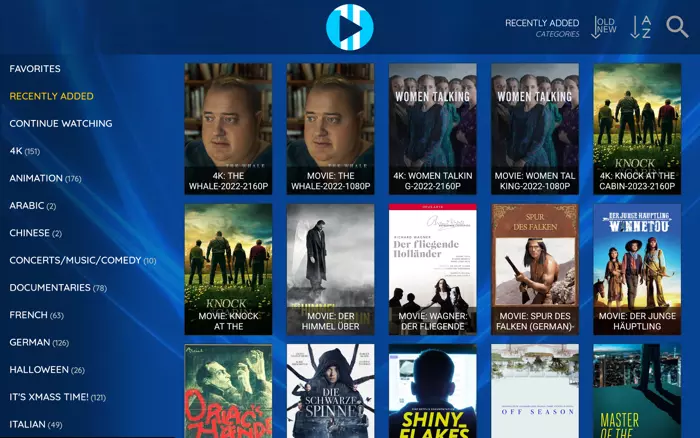
Task: Open the Master of the... poster
Action: pyautogui.click(x=637, y=391)
